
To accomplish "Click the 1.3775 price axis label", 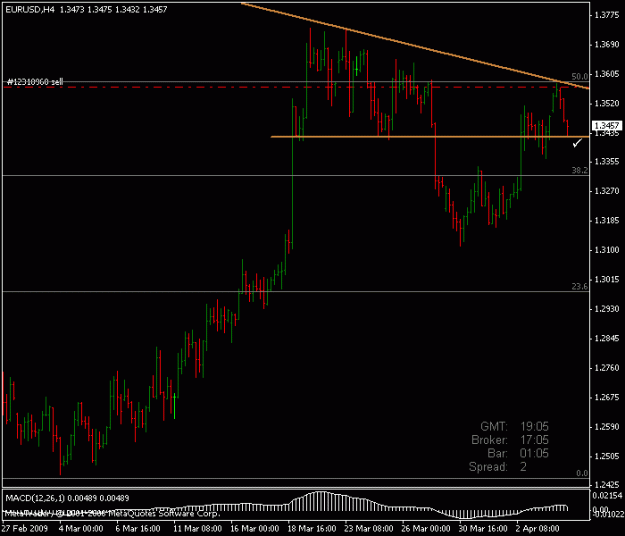I will 607,15.
